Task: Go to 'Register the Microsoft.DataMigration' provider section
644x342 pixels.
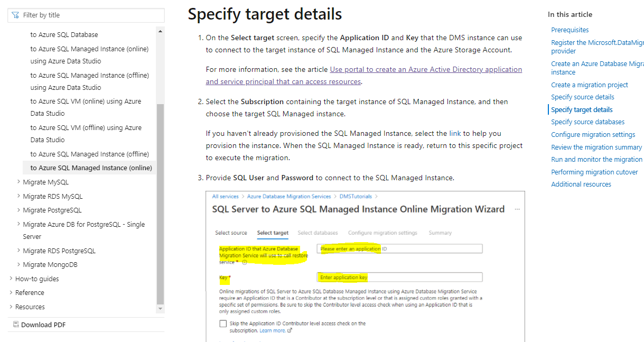Action: [598, 47]
